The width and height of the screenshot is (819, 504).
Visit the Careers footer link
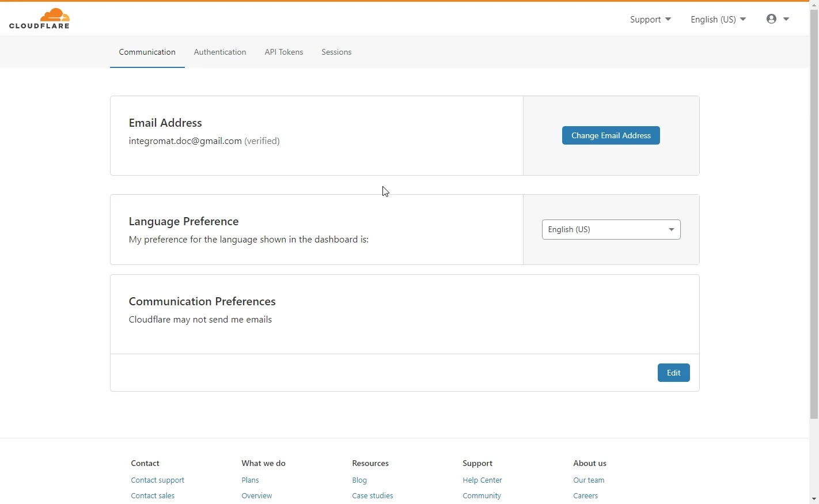[586, 496]
